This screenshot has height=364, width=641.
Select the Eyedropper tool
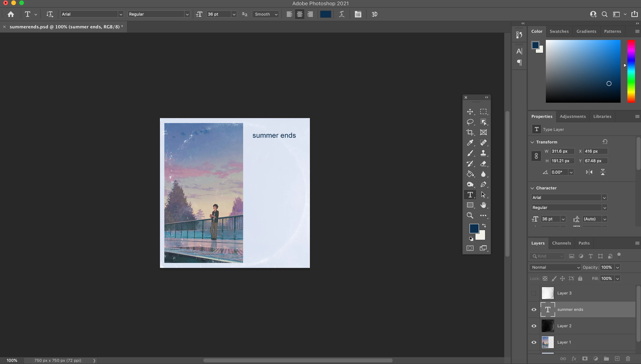click(470, 142)
